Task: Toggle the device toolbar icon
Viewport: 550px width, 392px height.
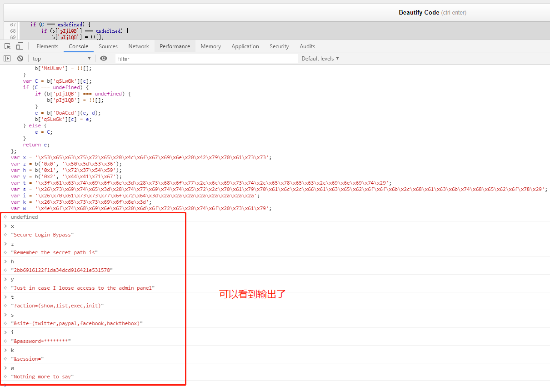Action: [20, 46]
